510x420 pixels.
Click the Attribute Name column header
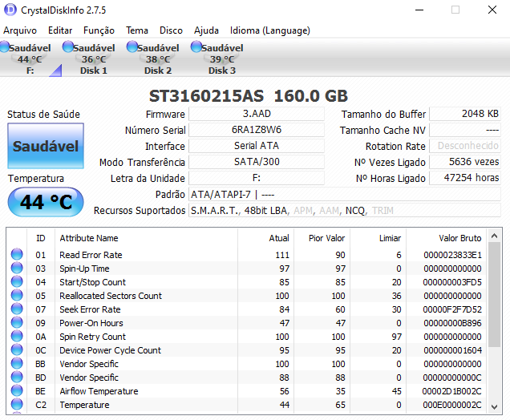click(x=147, y=238)
